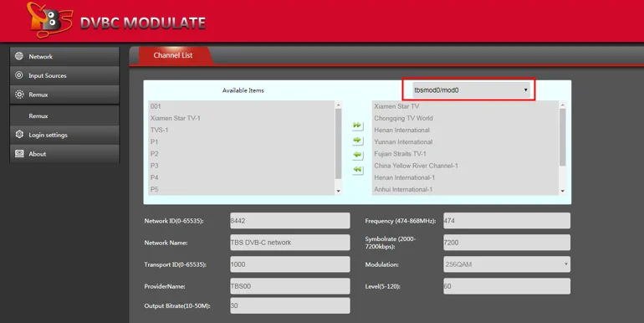
Task: Move all items right with double arrow
Action: point(357,126)
